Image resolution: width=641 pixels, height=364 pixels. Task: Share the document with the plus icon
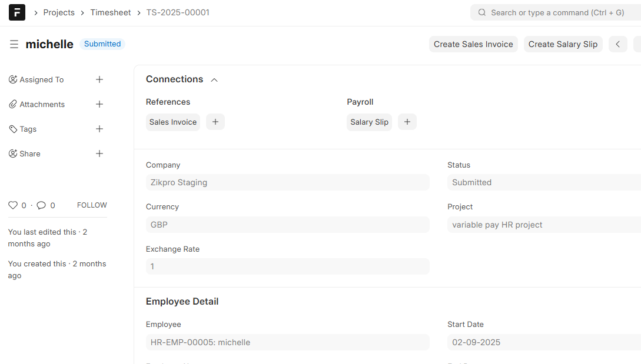point(99,153)
